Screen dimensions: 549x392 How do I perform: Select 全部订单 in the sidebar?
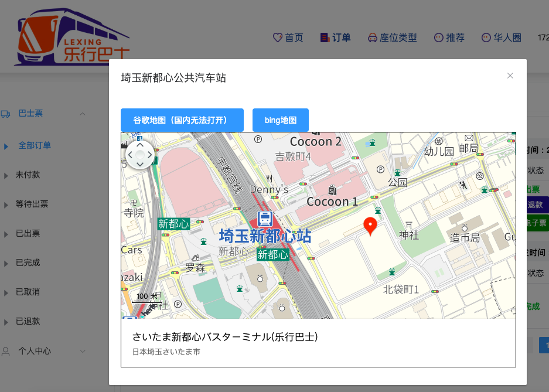pos(35,145)
